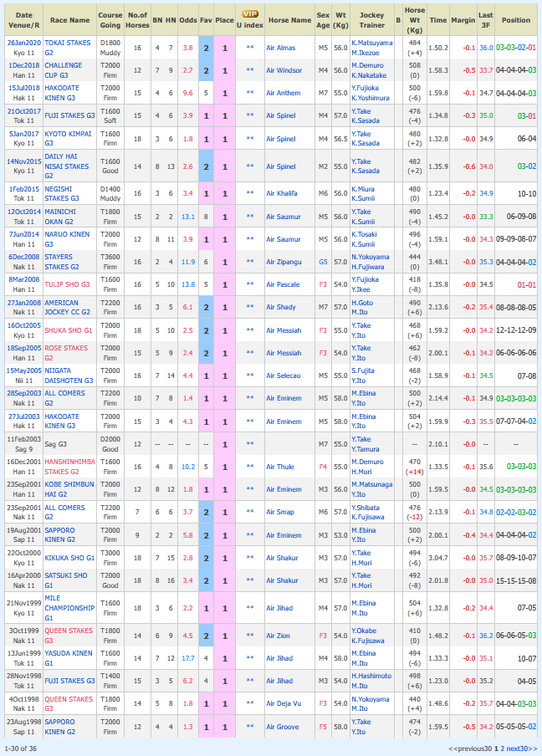Open the SHUKA SHO G1 race
Viewport: 542px width, 756px height.
pyautogui.click(x=69, y=330)
